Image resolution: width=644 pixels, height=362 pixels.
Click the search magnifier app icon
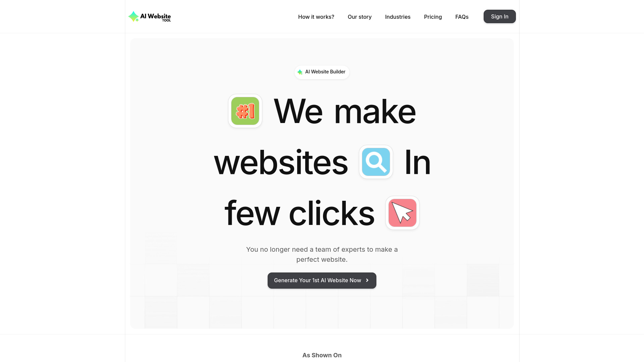376,162
